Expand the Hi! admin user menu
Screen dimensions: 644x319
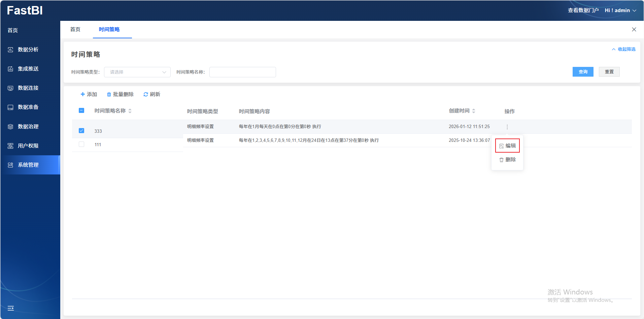click(620, 10)
